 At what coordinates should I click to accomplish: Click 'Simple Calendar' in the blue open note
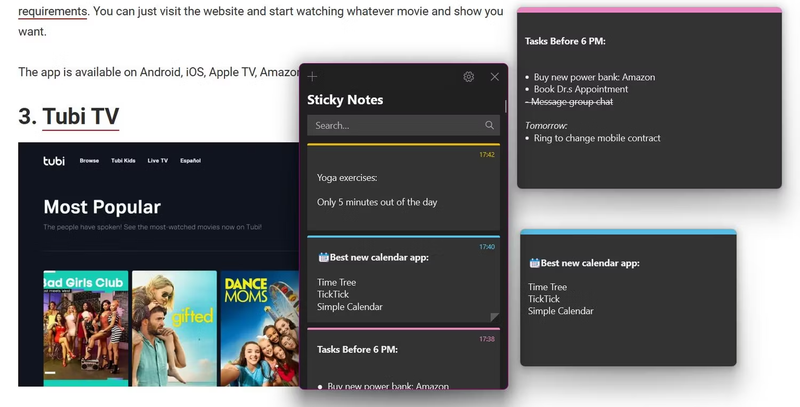[x=561, y=311]
